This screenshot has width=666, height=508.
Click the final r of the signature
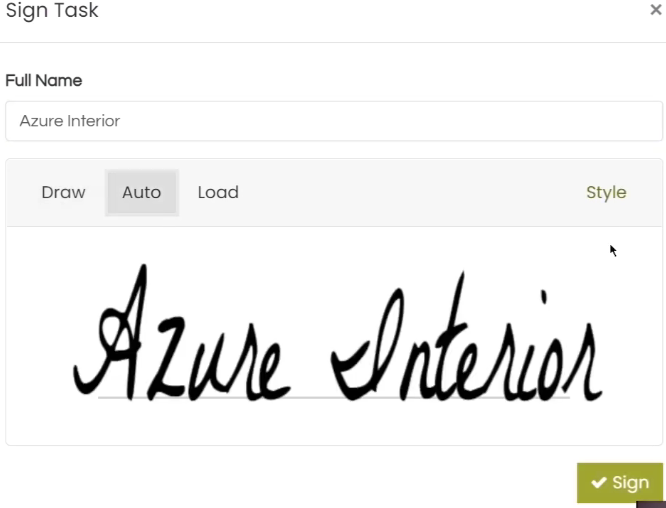coord(583,361)
